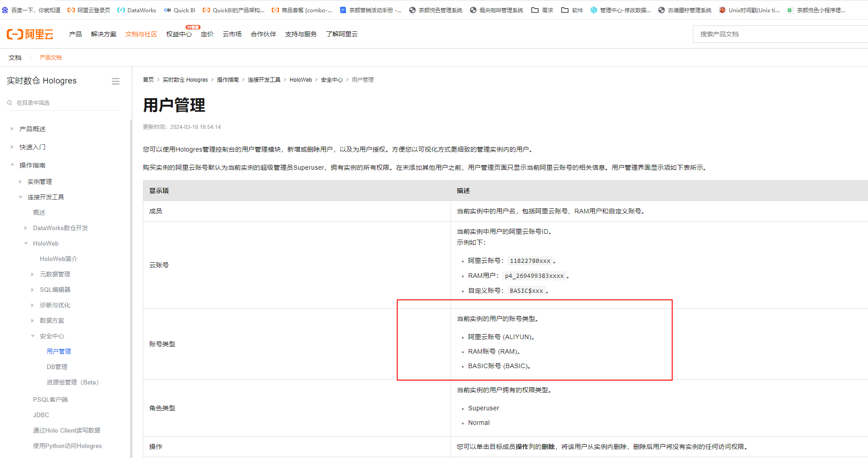
Task: Expand DataWorks数仓开发 tree node
Action: point(25,228)
